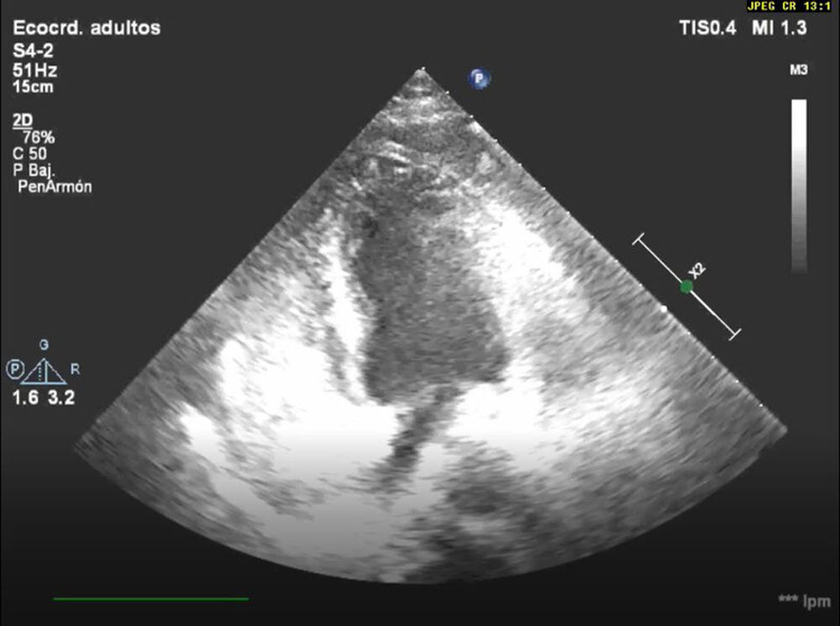840x626 pixels.
Task: Click the PenArmón harmonic setting text
Action: pos(55,187)
